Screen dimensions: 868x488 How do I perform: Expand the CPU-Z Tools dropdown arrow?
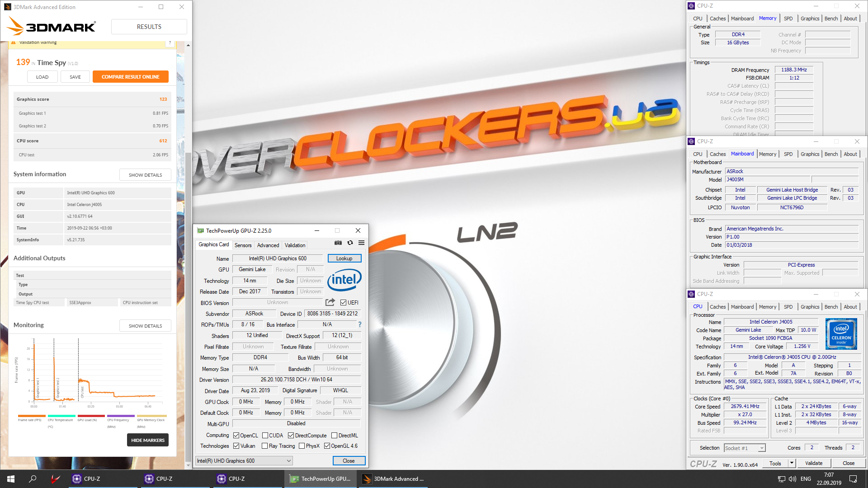click(x=792, y=463)
